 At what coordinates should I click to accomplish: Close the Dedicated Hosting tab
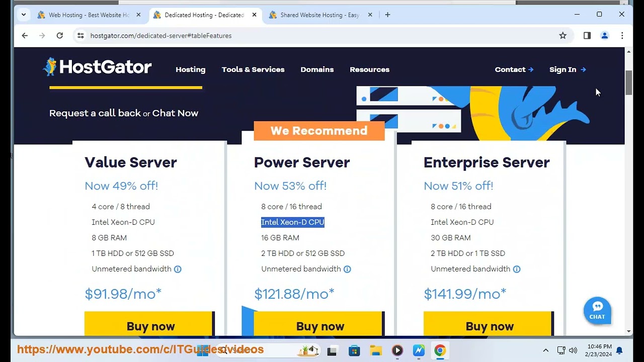click(x=254, y=15)
